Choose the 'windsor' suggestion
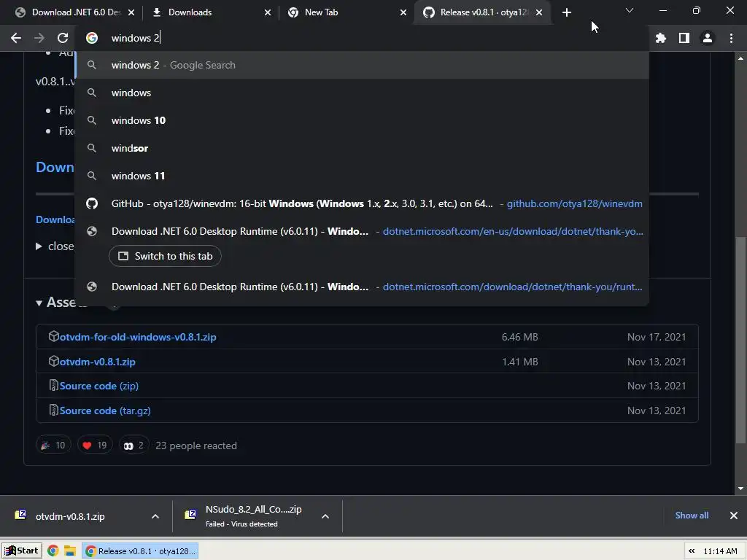The image size is (747, 560). pos(362,148)
